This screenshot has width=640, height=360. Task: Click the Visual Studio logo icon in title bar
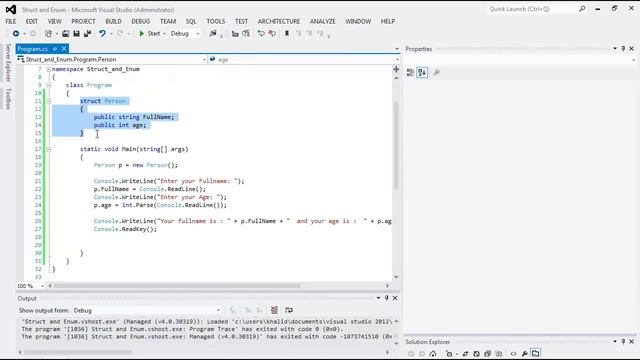(x=11, y=9)
